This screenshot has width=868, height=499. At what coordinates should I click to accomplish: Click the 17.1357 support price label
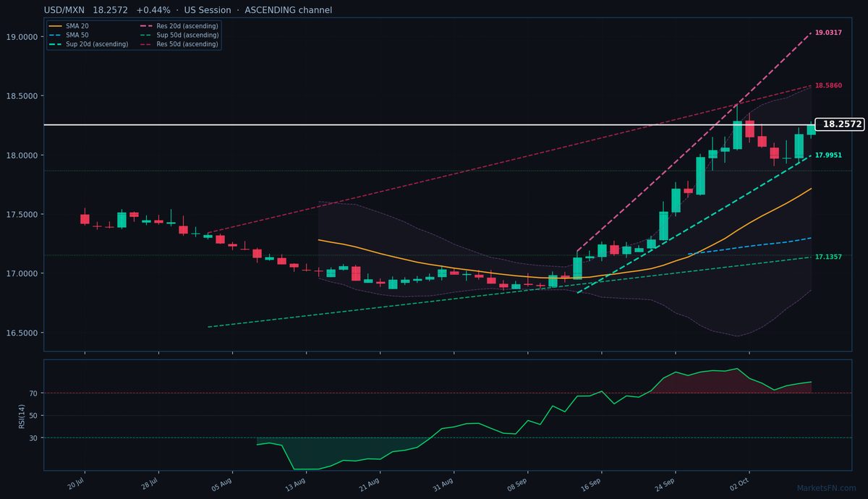(x=828, y=257)
